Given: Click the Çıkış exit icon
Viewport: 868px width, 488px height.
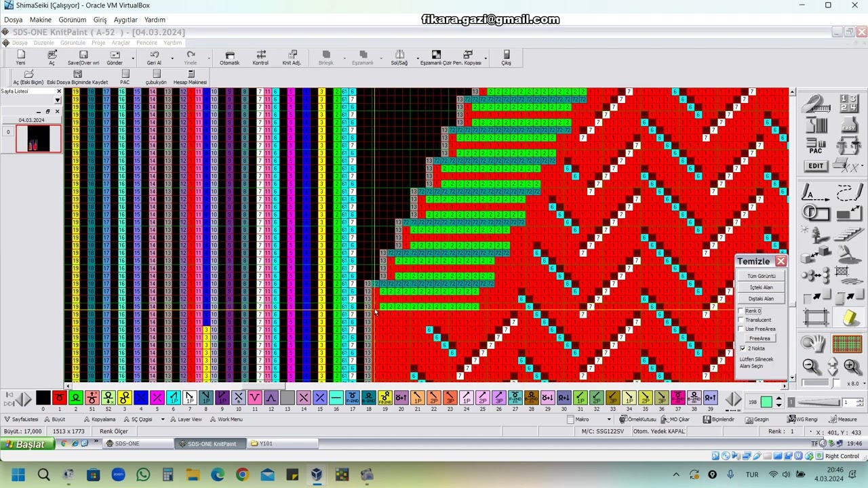Looking at the screenshot, I should click(506, 58).
